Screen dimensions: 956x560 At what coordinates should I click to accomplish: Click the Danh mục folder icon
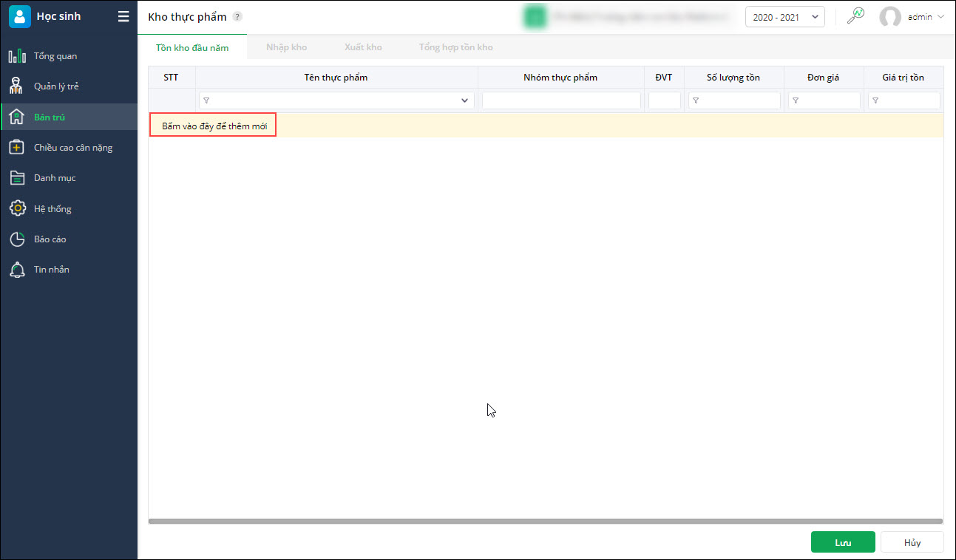(17, 178)
